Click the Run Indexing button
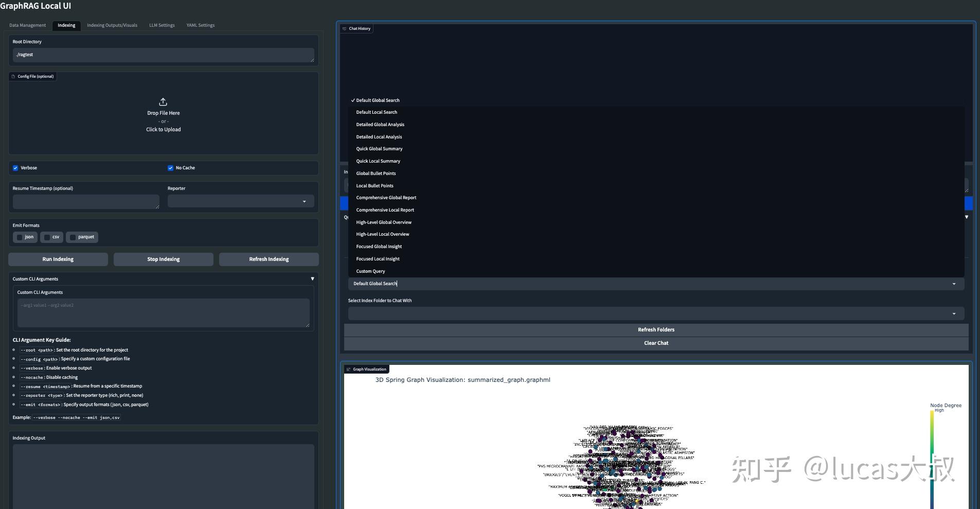The width and height of the screenshot is (980, 509). pyautogui.click(x=58, y=259)
